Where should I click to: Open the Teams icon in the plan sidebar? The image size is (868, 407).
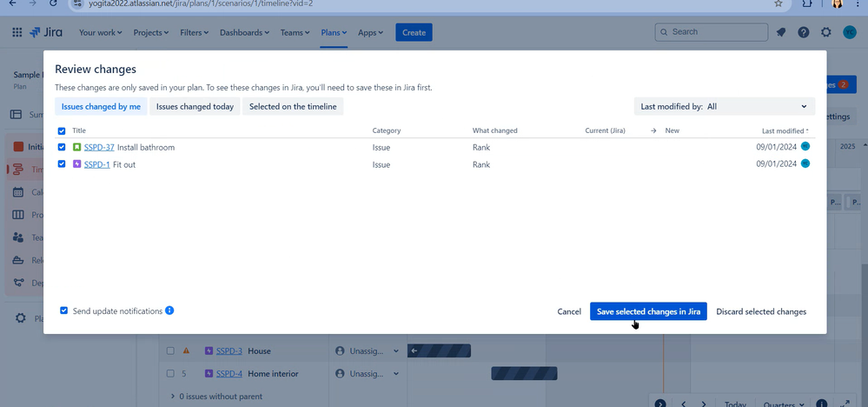tap(18, 237)
